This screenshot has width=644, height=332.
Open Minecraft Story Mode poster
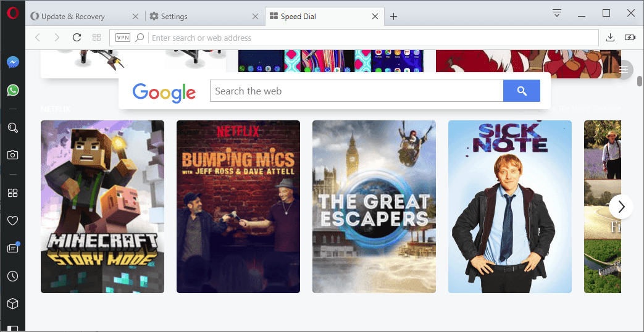pos(102,207)
